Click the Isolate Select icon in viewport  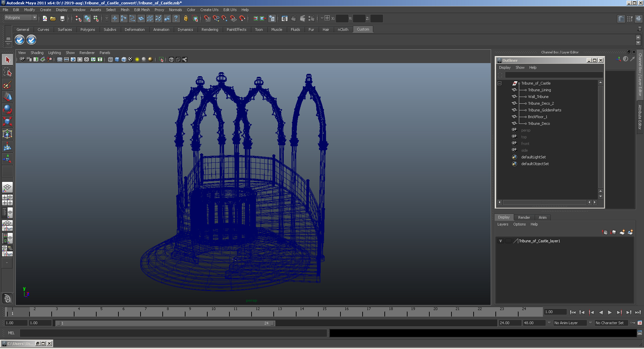pos(161,59)
